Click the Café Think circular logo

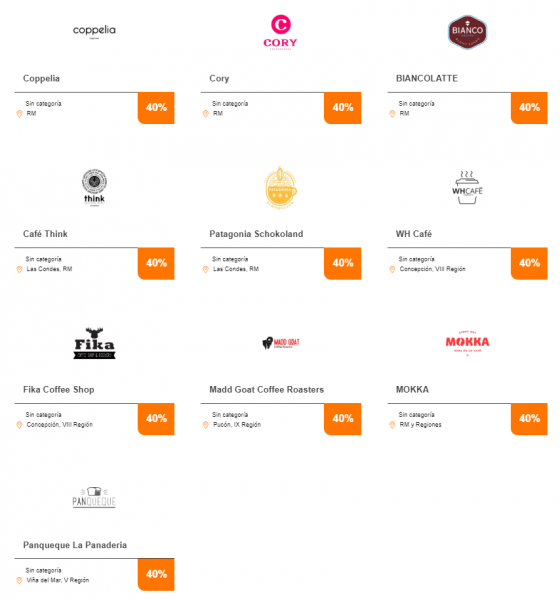94,188
